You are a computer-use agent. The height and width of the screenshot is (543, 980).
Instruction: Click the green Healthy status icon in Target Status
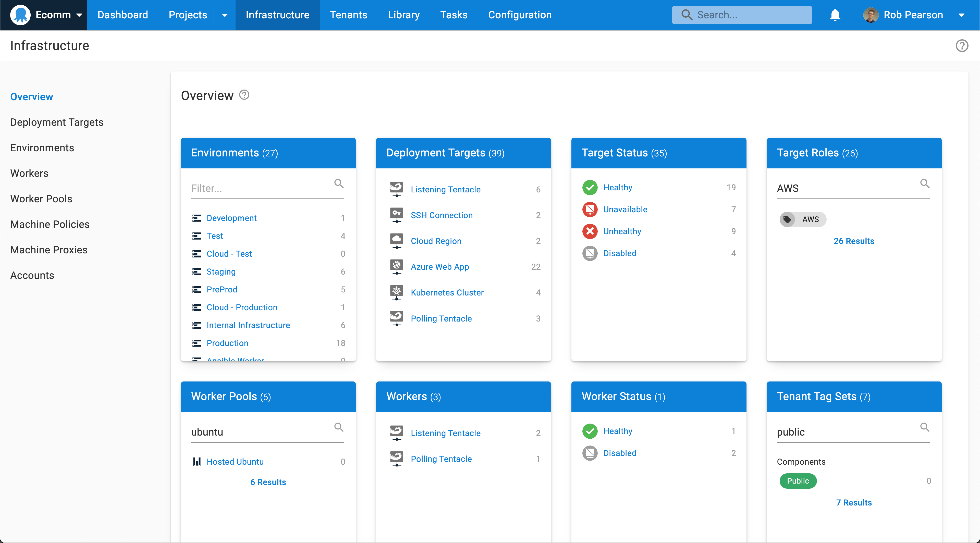(x=590, y=187)
